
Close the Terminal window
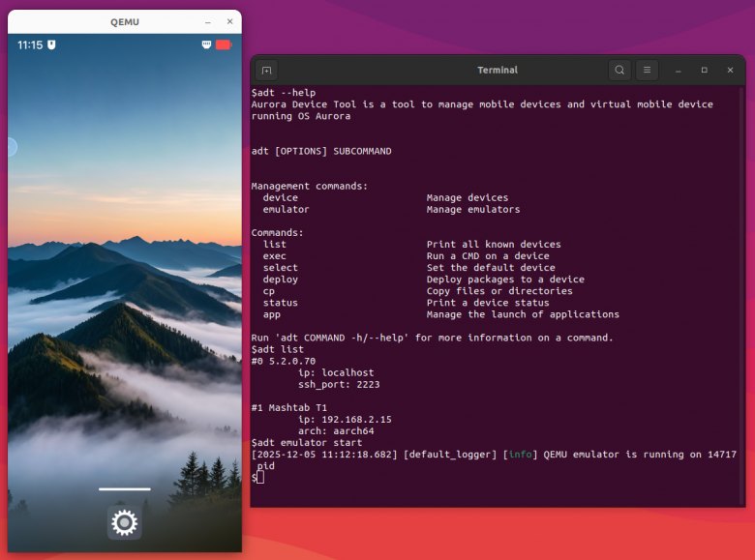(x=730, y=71)
